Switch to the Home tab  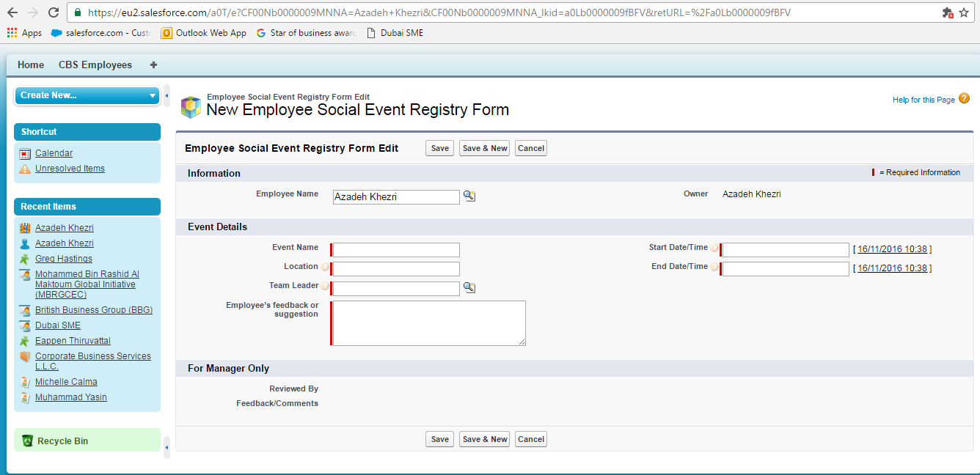pyautogui.click(x=31, y=65)
